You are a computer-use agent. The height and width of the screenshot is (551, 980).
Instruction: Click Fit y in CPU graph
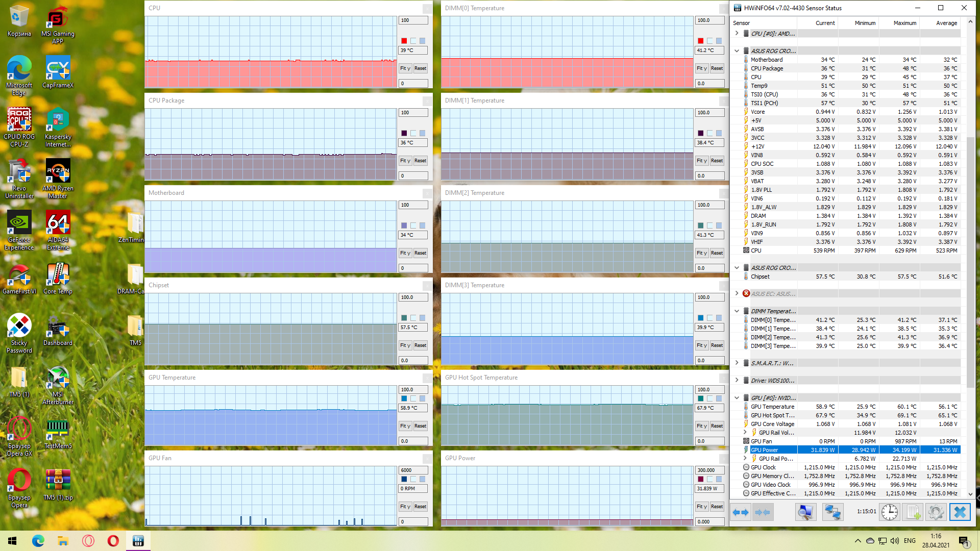point(404,68)
